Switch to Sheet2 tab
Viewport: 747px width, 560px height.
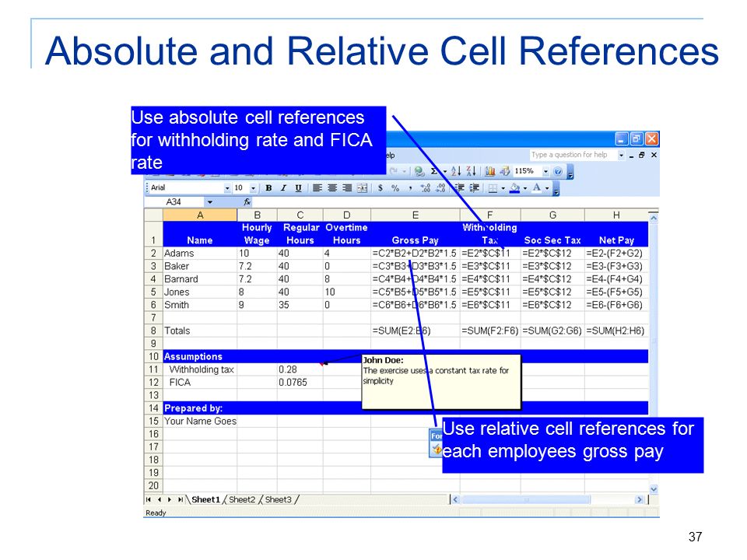(x=242, y=499)
